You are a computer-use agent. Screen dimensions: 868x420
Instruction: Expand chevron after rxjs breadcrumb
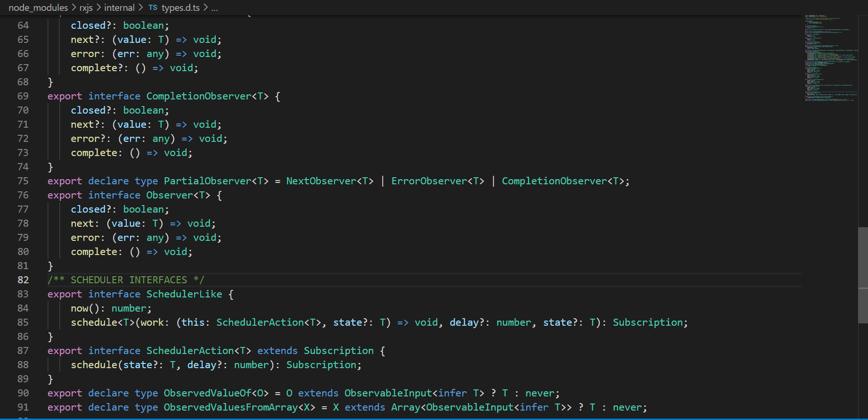[98, 8]
